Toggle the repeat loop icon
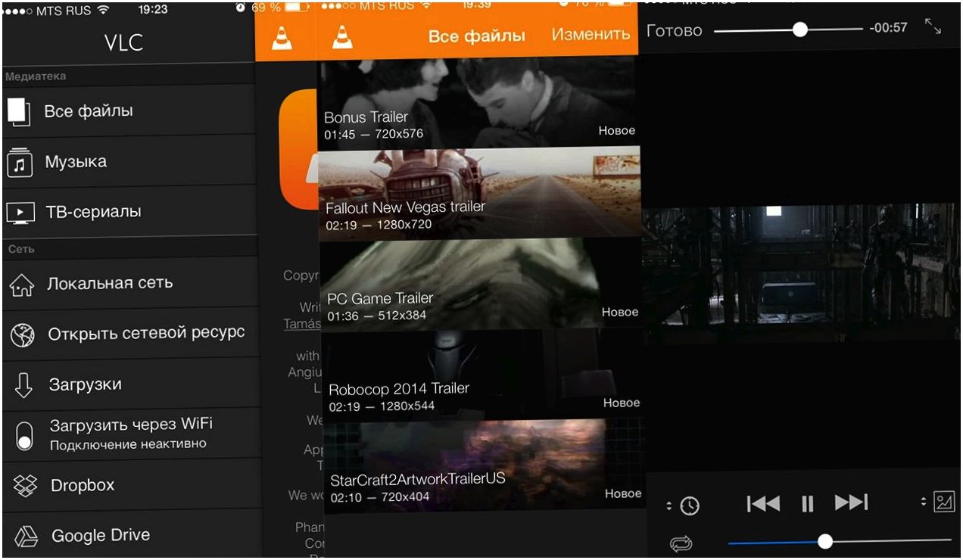963x560 pixels. (x=681, y=543)
